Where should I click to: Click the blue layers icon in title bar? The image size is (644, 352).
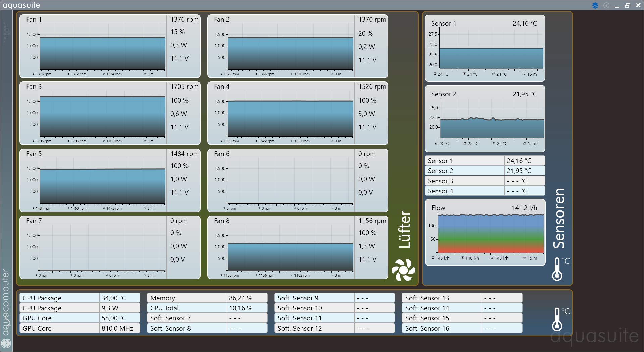(x=595, y=5)
